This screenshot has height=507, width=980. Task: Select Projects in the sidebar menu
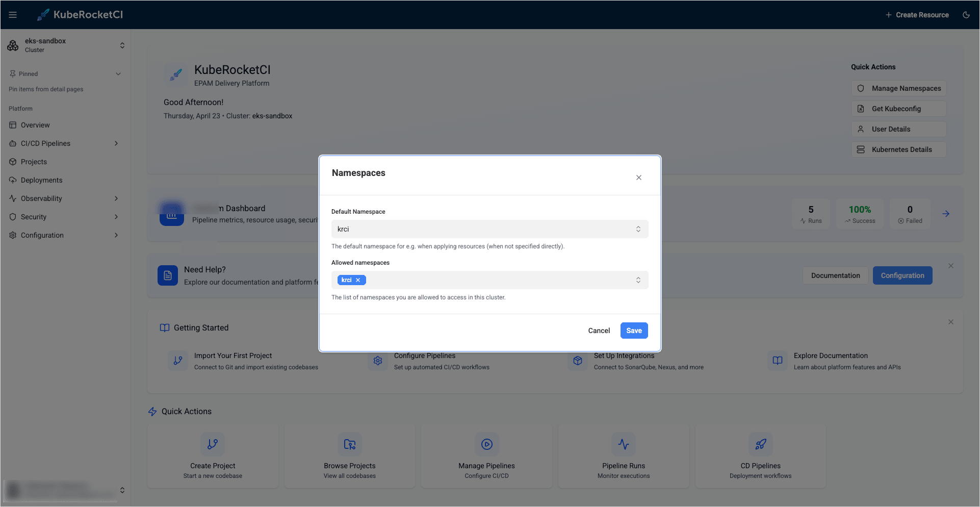[34, 162]
